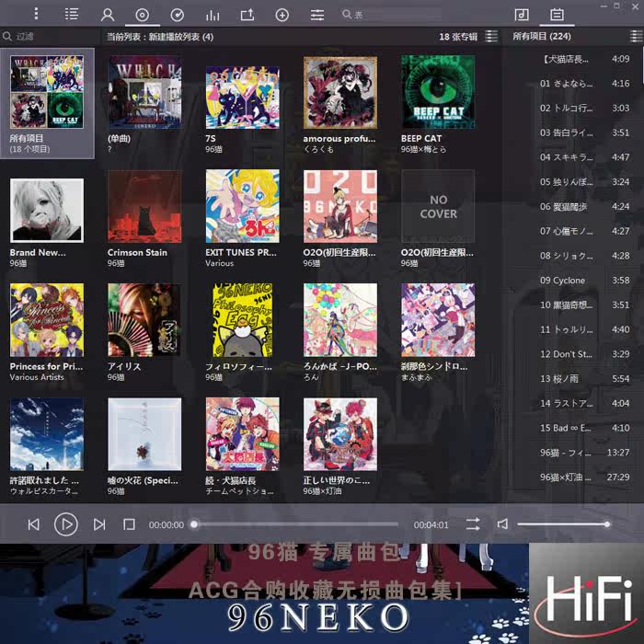Open album list layout menu near 18 张专辑
Image resolution: width=644 pixels, height=644 pixels.
click(491, 36)
